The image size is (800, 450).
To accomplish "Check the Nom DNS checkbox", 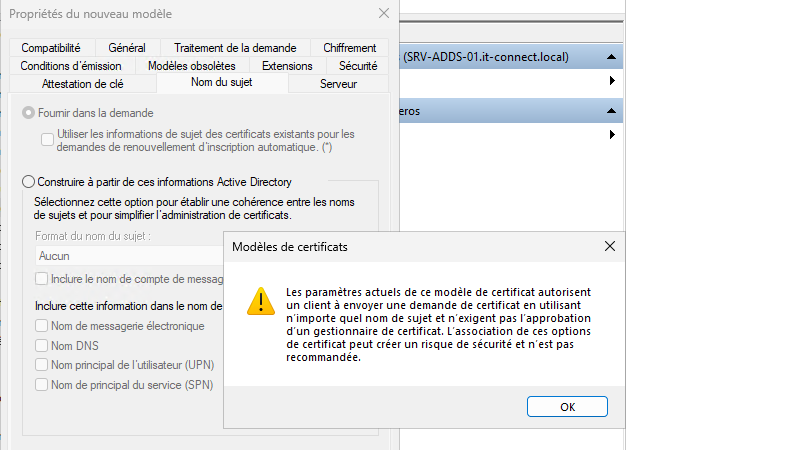I will click(x=41, y=345).
